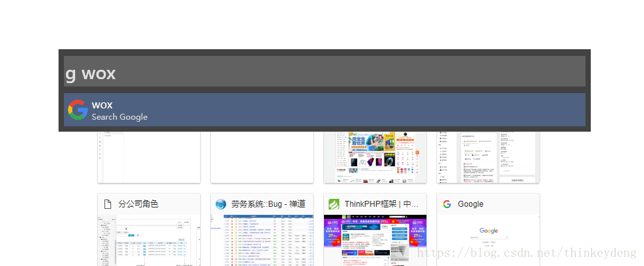This screenshot has height=266, width=644.
Task: Click the green ThinkPHP favicon
Action: (x=333, y=204)
